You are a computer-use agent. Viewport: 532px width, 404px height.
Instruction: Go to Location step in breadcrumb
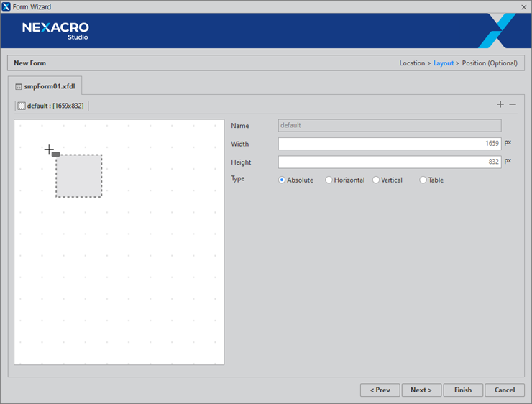tap(412, 63)
